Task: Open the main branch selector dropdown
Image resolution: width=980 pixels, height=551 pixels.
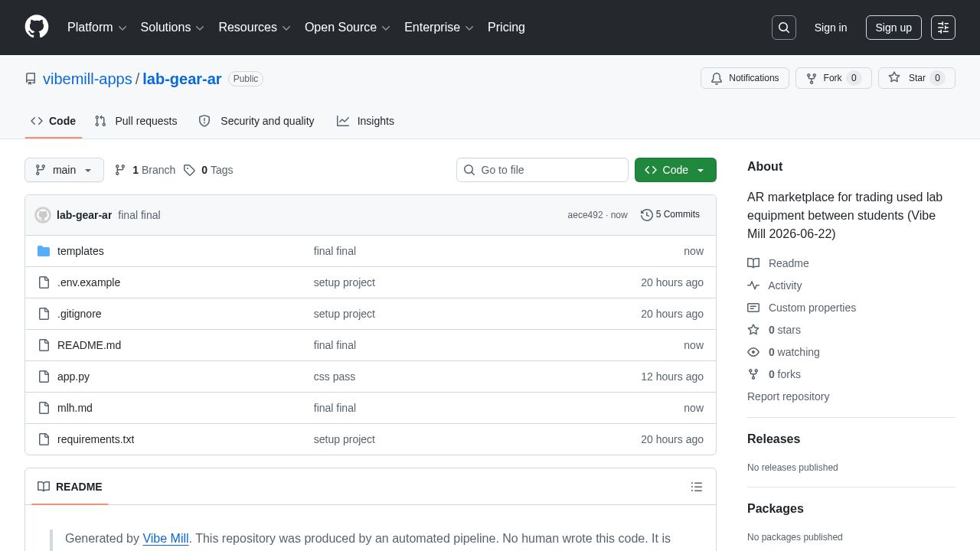Action: [x=64, y=170]
